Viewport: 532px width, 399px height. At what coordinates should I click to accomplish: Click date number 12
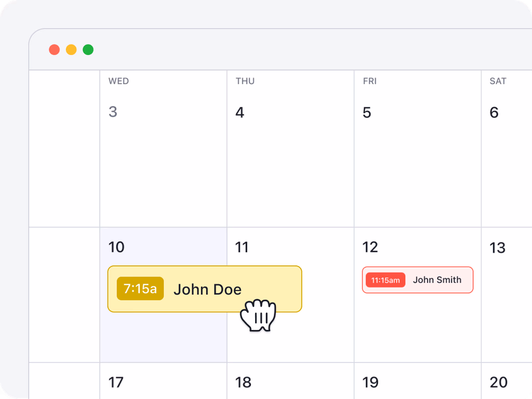370,247
